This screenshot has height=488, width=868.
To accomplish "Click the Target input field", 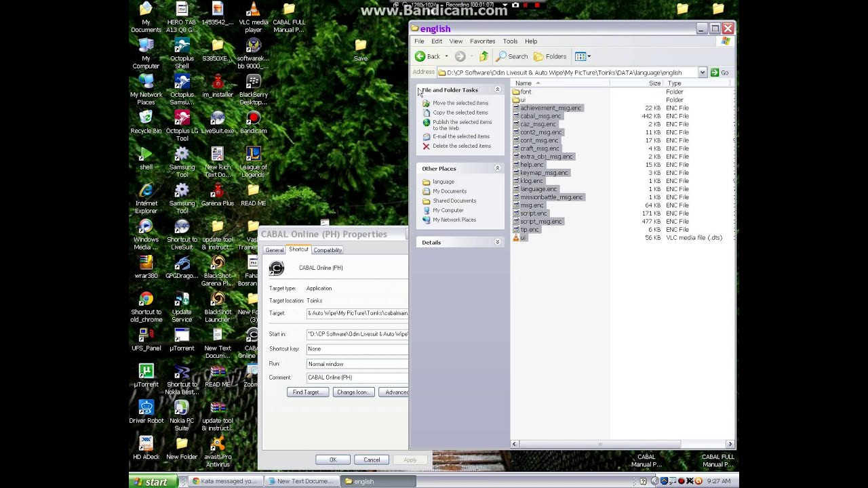I will pos(357,313).
